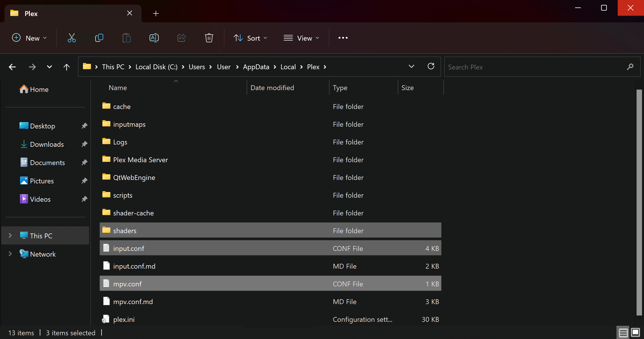This screenshot has width=644, height=339.
Task: Click the Rename icon in toolbar
Action: point(154,38)
